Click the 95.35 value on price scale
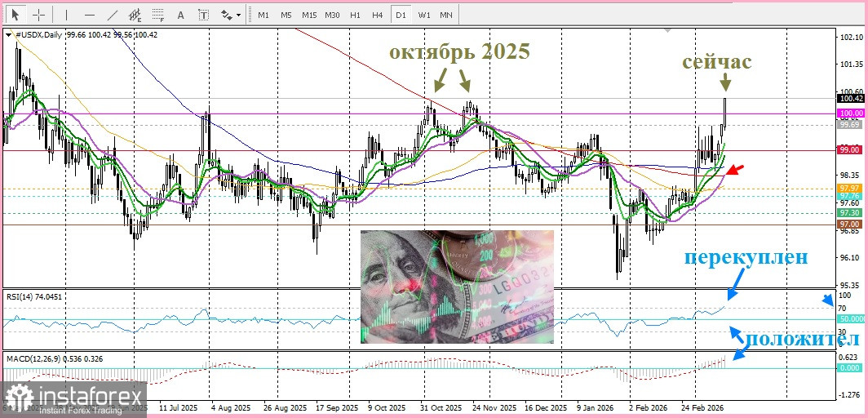Screen dimensions: 868x418 [x=850, y=285]
